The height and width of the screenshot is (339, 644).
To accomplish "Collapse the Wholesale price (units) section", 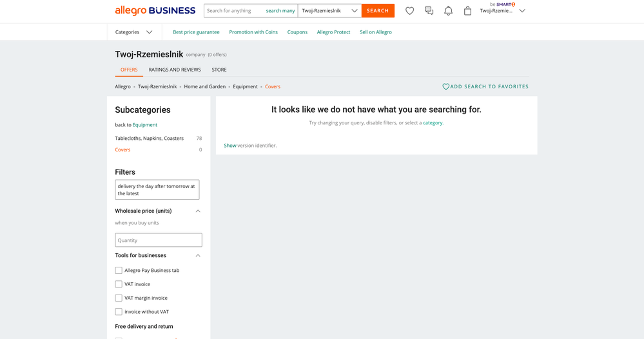I will 198,211.
